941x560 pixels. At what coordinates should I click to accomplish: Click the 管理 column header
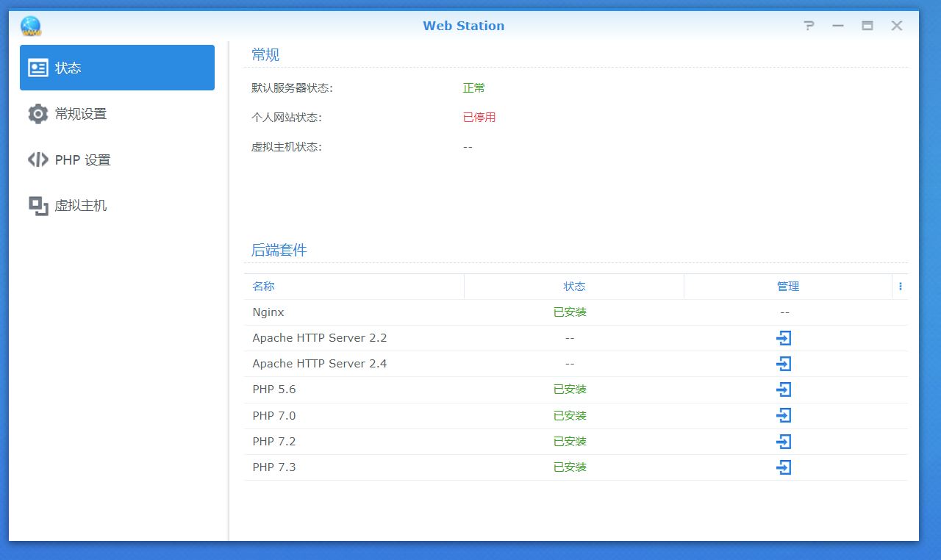pyautogui.click(x=790, y=286)
